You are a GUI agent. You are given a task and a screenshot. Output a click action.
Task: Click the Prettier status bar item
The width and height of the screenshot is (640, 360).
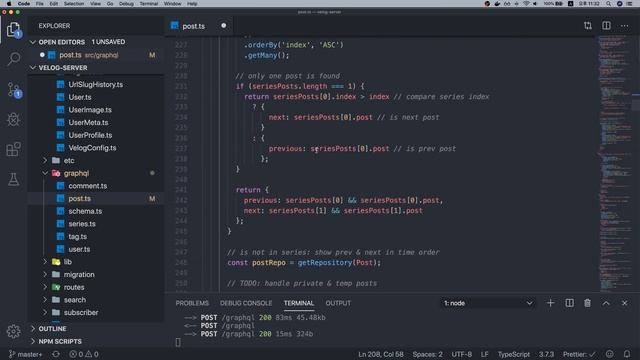click(579, 354)
